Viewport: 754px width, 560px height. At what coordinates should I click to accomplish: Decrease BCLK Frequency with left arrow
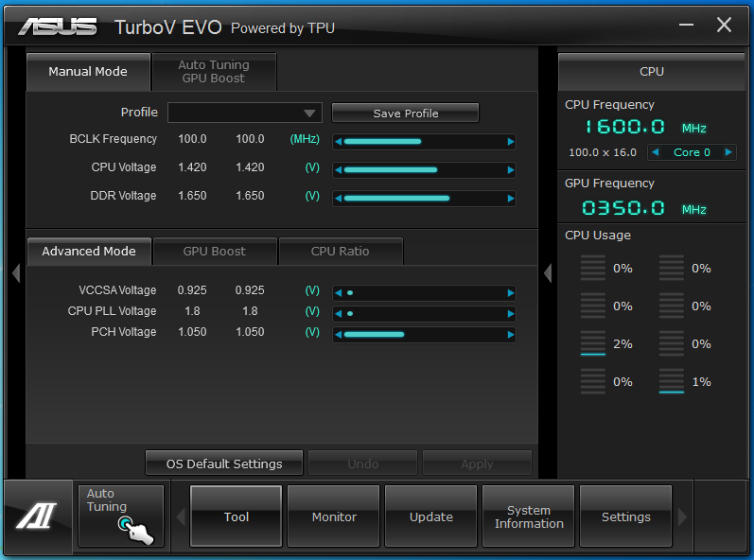(x=339, y=142)
